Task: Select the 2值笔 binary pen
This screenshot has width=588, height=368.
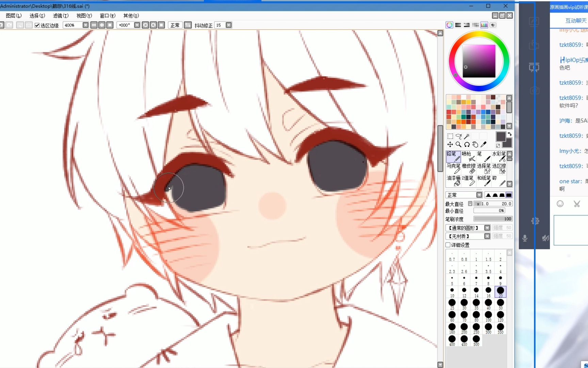Action: click(x=469, y=181)
